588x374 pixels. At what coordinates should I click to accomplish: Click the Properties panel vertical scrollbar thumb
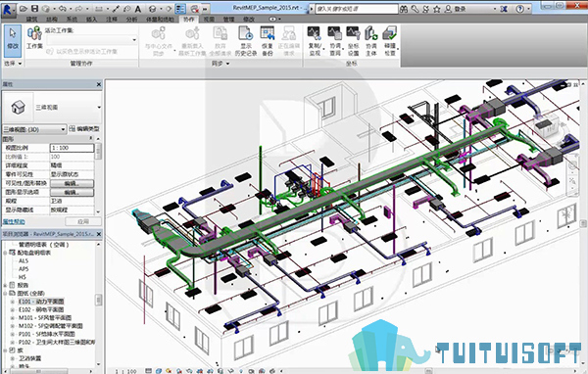(99, 151)
